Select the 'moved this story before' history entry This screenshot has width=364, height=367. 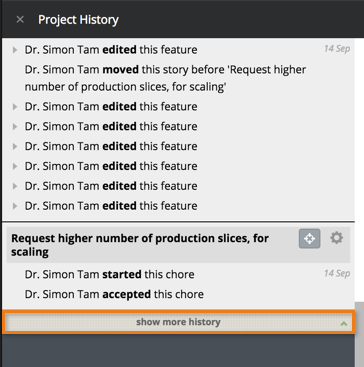tap(165, 78)
